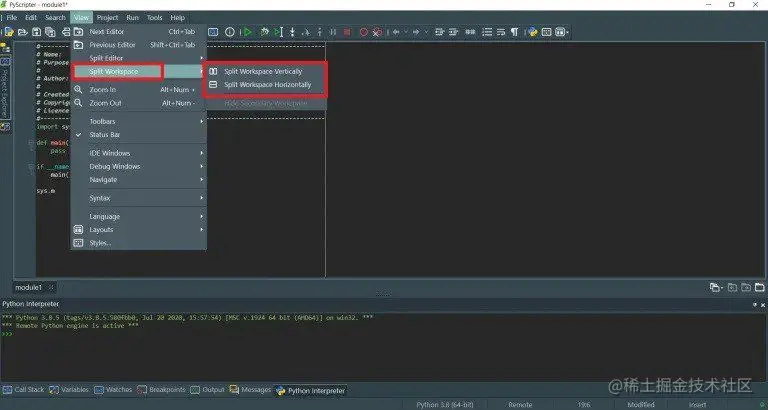768x410 pixels.
Task: Switch to the Watches tab
Action: tap(113, 390)
